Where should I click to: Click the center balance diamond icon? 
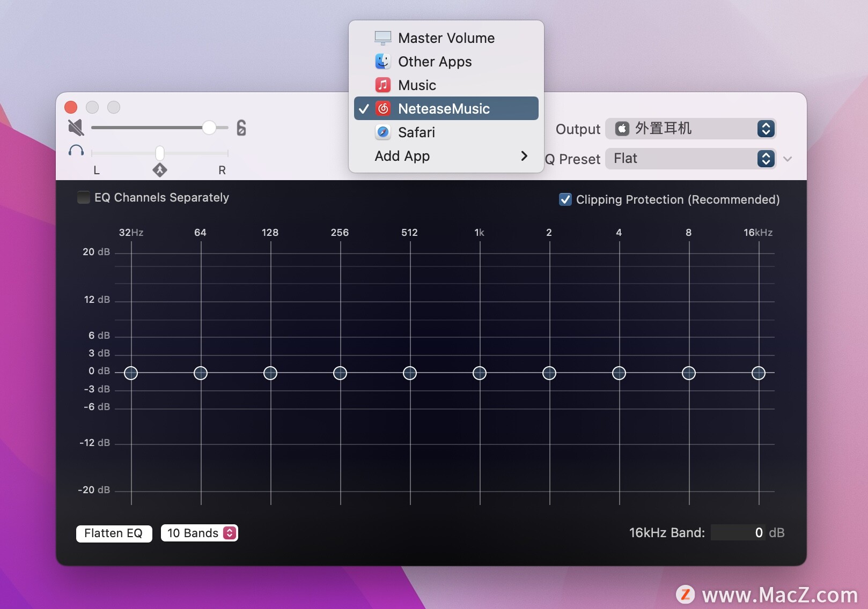tap(160, 170)
